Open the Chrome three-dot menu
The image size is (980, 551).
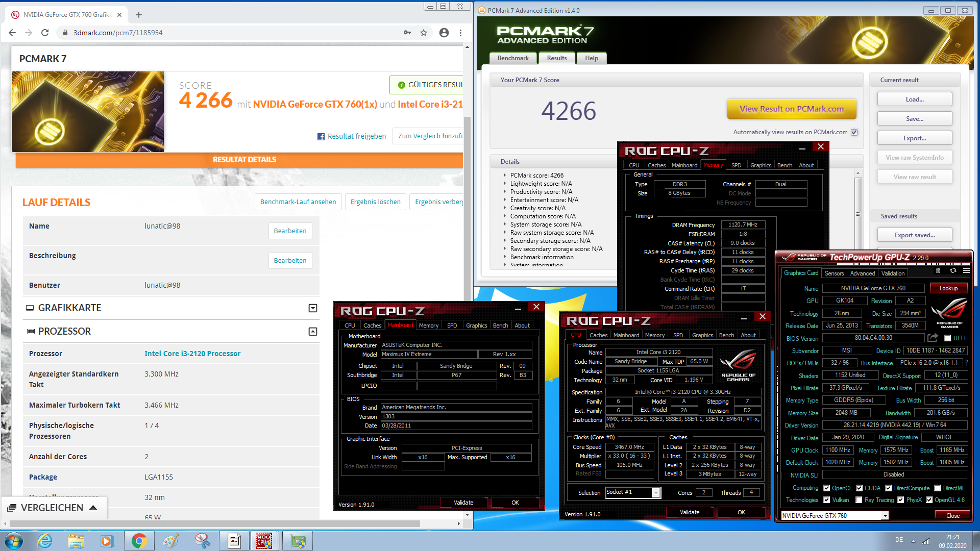(460, 33)
